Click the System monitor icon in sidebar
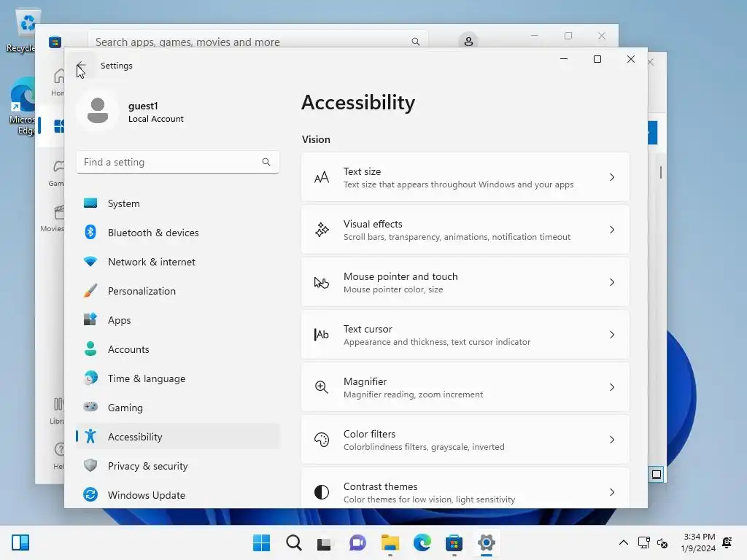Screen dimensions: 747x560 click(90, 203)
